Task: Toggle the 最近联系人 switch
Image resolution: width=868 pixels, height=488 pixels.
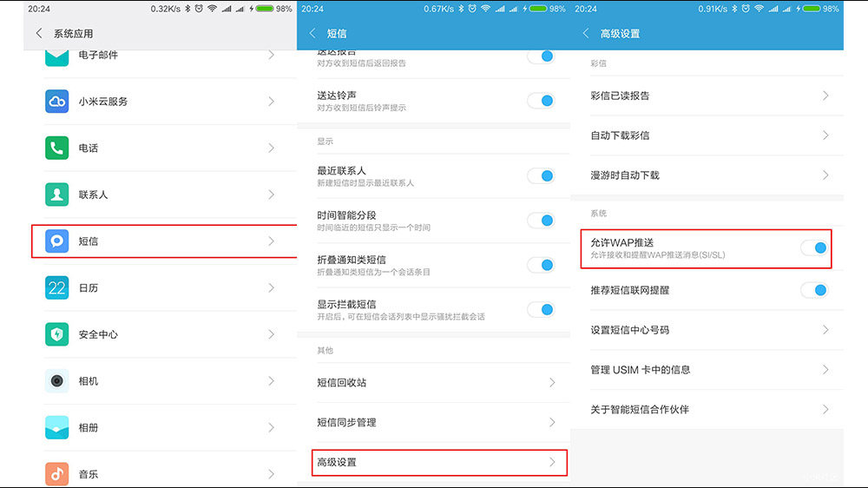Action: click(x=541, y=175)
